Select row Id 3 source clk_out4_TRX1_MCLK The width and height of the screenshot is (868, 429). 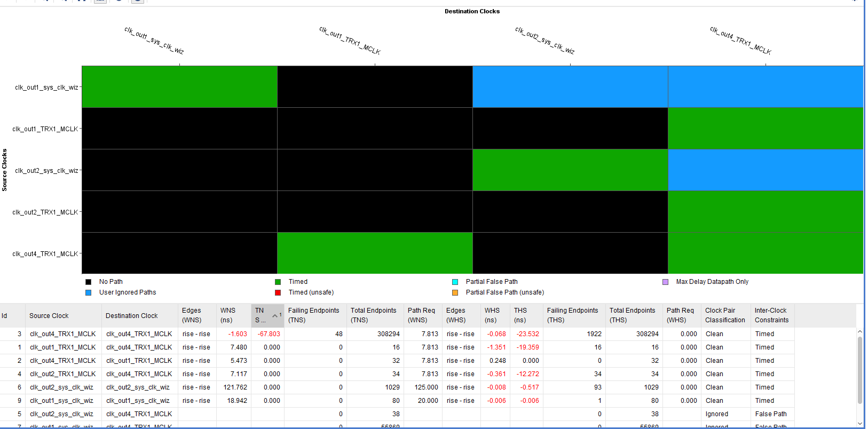63,334
